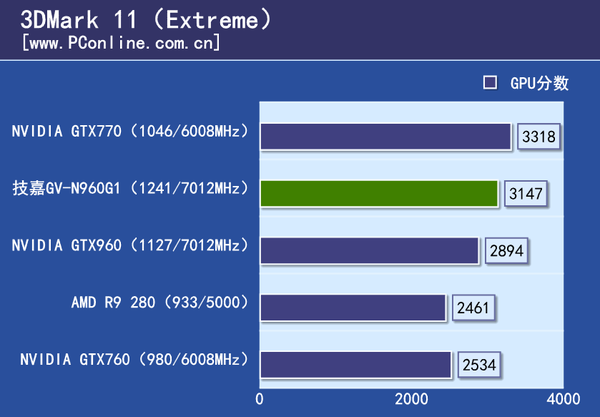Click the www.PConline.com.cn source text
The width and height of the screenshot is (600, 417).
[x=121, y=43]
